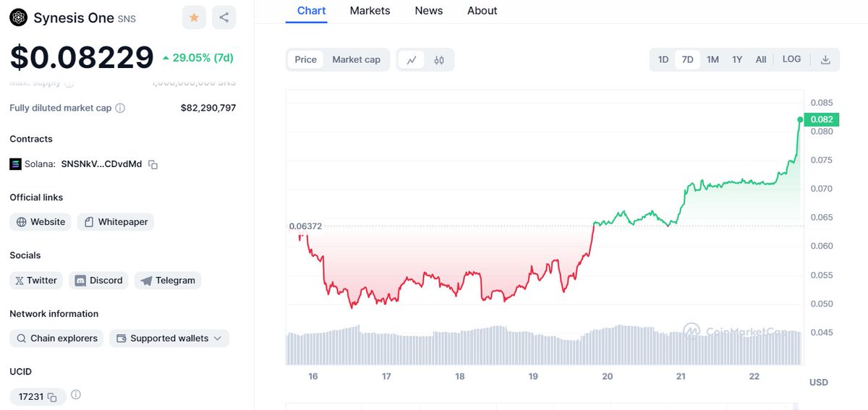Screen dimensions: 868x410
Task: Click the Solana chain logo
Action: click(15, 164)
